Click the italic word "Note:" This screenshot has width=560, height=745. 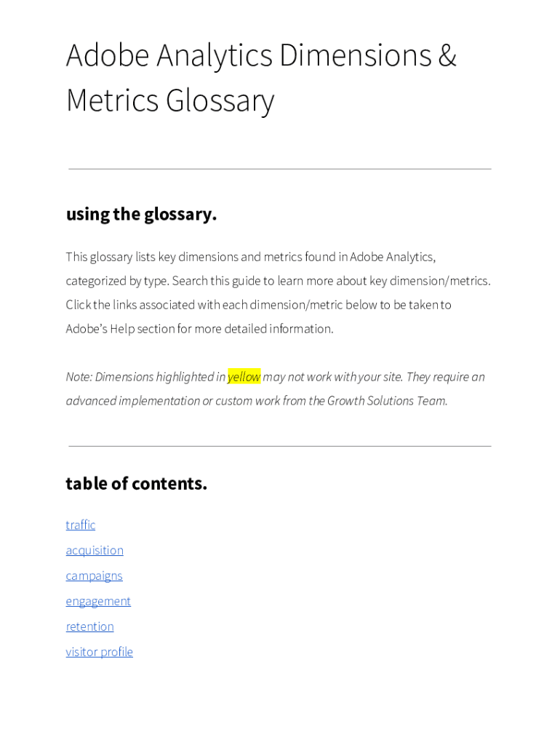coord(79,377)
